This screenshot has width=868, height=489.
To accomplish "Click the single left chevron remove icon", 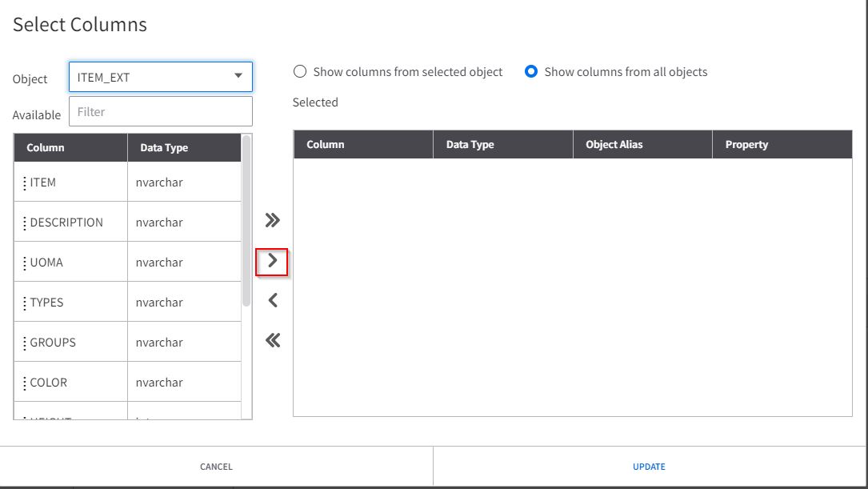I will point(272,300).
